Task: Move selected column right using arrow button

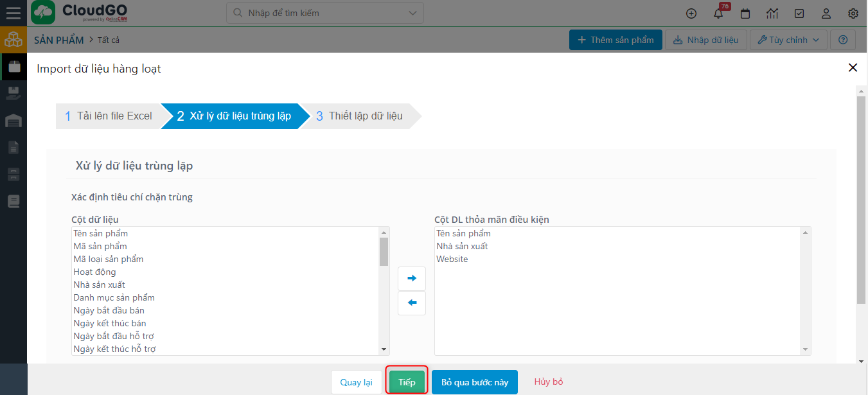Action: (411, 278)
